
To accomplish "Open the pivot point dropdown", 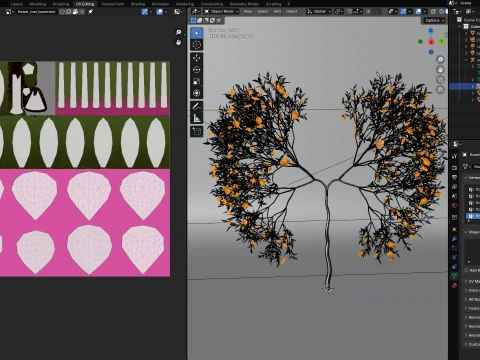I will [x=339, y=12].
